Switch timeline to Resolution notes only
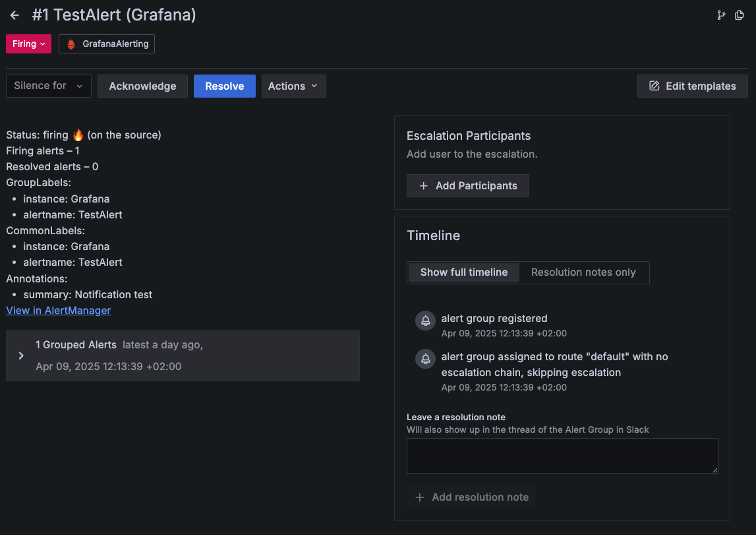This screenshot has height=535, width=756. tap(583, 272)
